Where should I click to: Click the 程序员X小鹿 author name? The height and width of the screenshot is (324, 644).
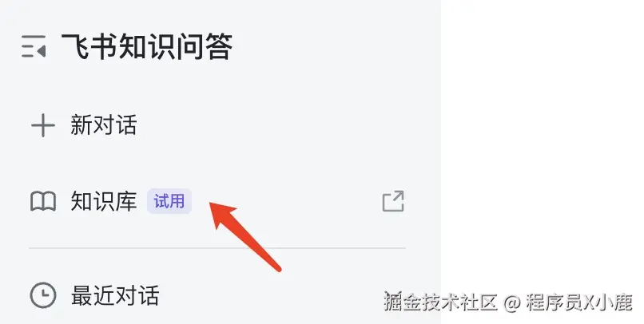tap(579, 302)
